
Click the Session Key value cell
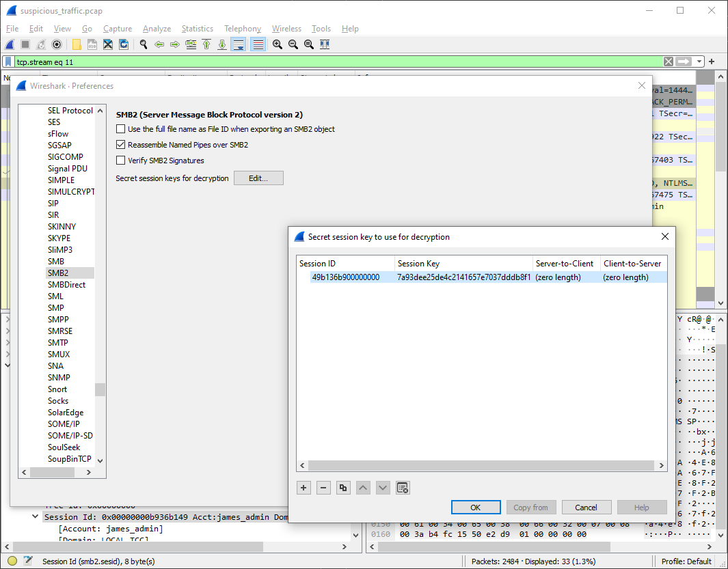[x=464, y=277]
